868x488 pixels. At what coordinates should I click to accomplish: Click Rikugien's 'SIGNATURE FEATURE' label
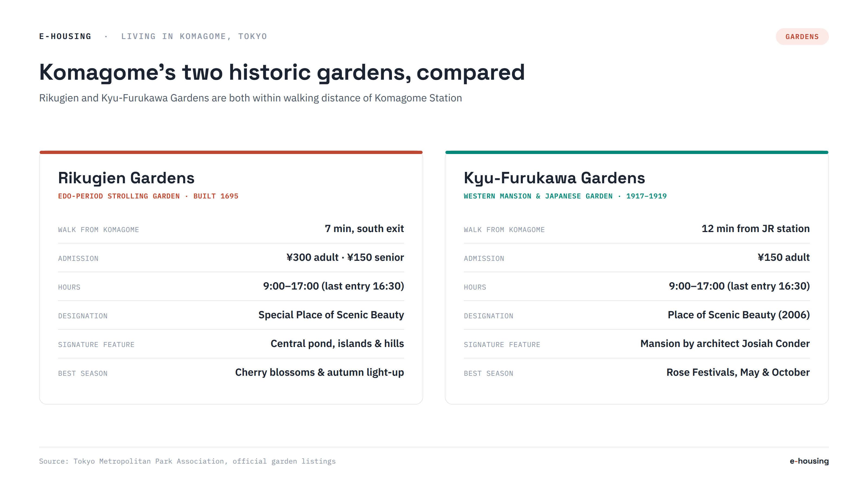coord(96,345)
